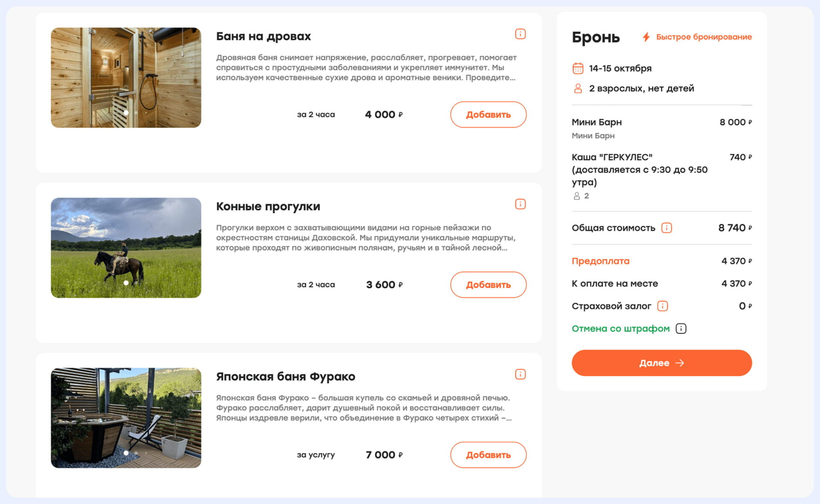The height and width of the screenshot is (504, 820).
Task: Open info icon for Конные прогулки
Action: (x=520, y=204)
